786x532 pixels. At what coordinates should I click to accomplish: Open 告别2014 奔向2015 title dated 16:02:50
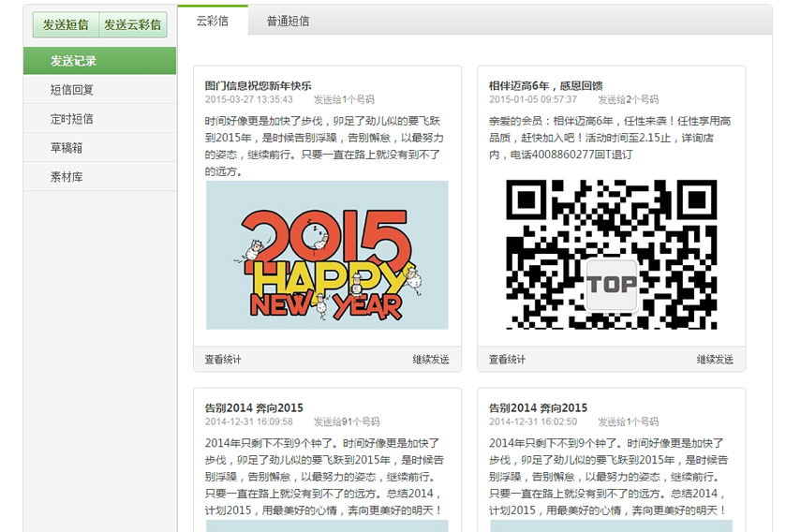coord(538,407)
